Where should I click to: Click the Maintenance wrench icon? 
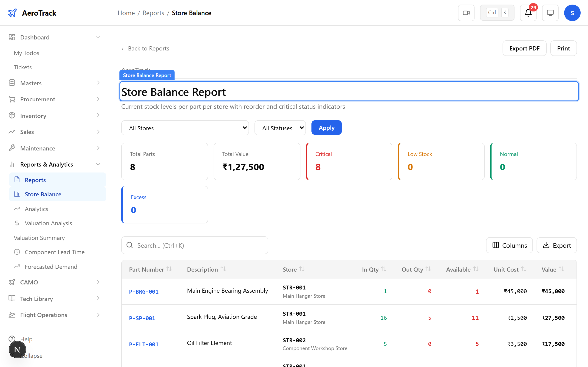(12, 148)
